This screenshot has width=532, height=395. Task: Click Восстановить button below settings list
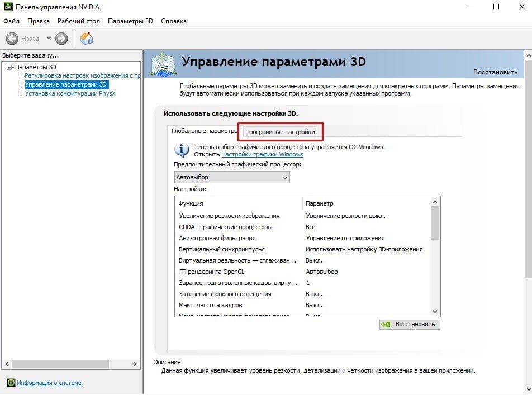coord(410,325)
